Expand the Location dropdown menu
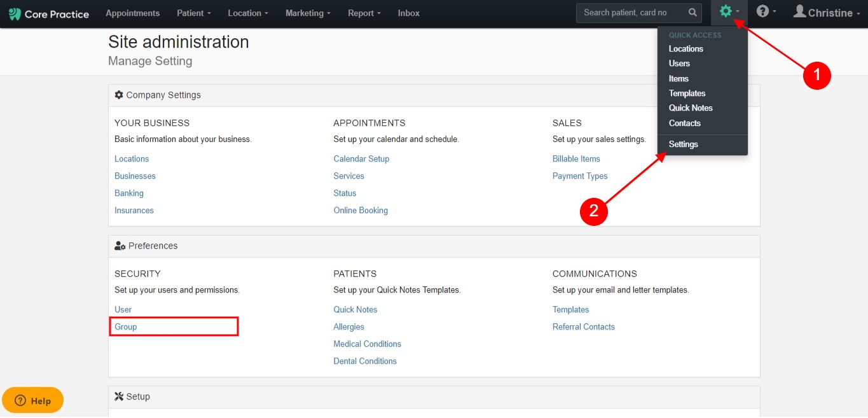The height and width of the screenshot is (418, 868). 248,13
